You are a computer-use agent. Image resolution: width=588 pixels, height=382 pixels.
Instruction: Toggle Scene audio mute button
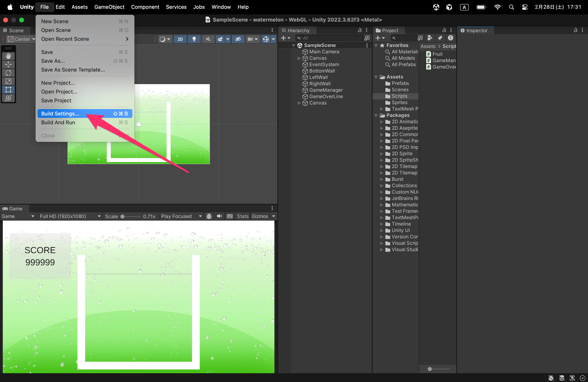(208, 39)
